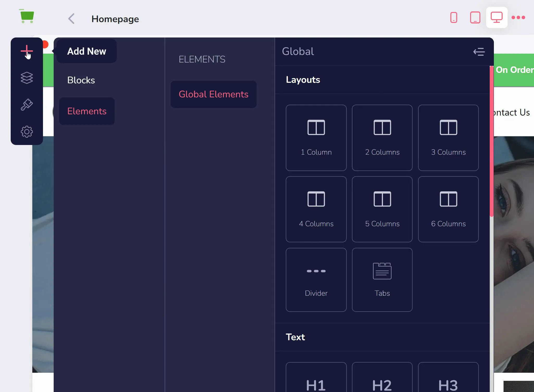Add a 3 Columns layout

pyautogui.click(x=448, y=138)
